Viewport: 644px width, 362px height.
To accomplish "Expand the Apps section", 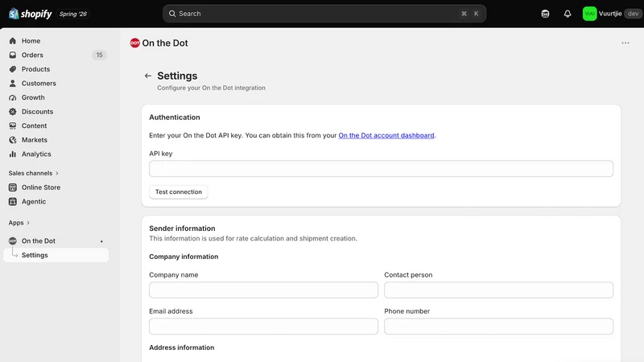I will tap(19, 223).
